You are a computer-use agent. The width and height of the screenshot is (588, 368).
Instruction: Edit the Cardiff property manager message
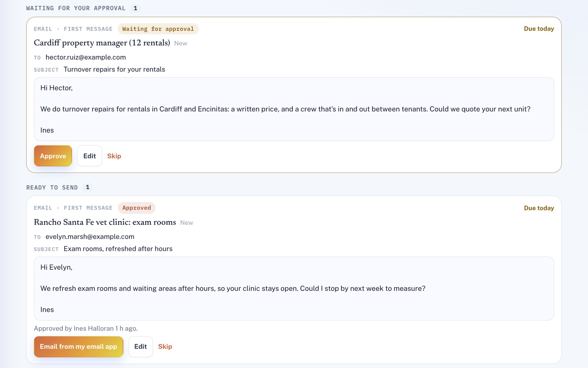tap(89, 156)
